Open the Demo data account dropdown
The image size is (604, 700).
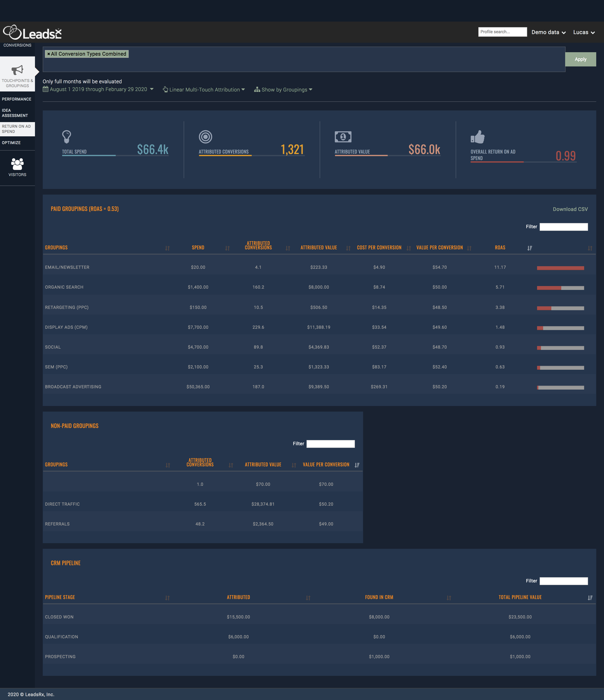[548, 32]
